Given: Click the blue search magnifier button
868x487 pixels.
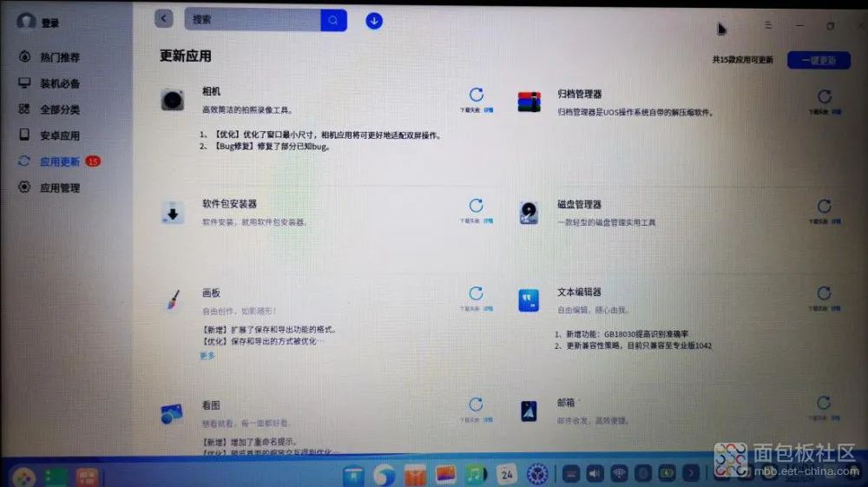Looking at the screenshot, I should 334,20.
